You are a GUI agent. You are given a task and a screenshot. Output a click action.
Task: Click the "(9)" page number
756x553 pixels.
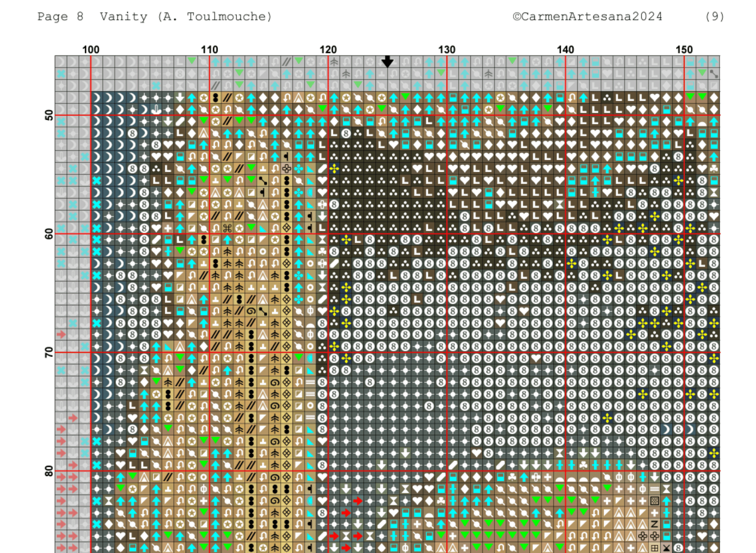[x=715, y=17]
